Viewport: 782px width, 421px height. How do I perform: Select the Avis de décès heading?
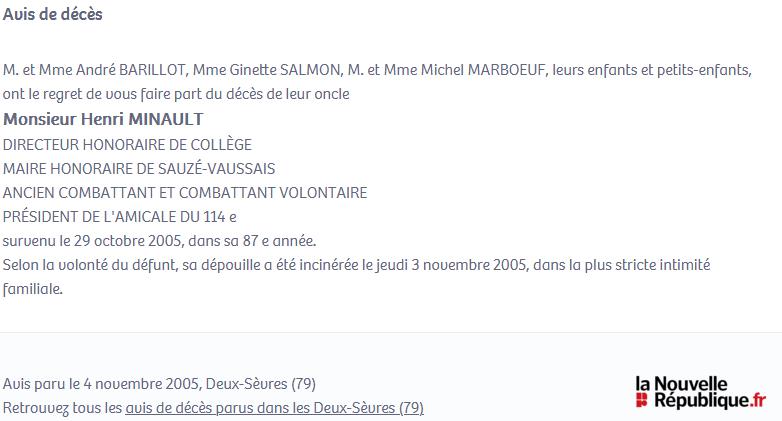coord(52,14)
